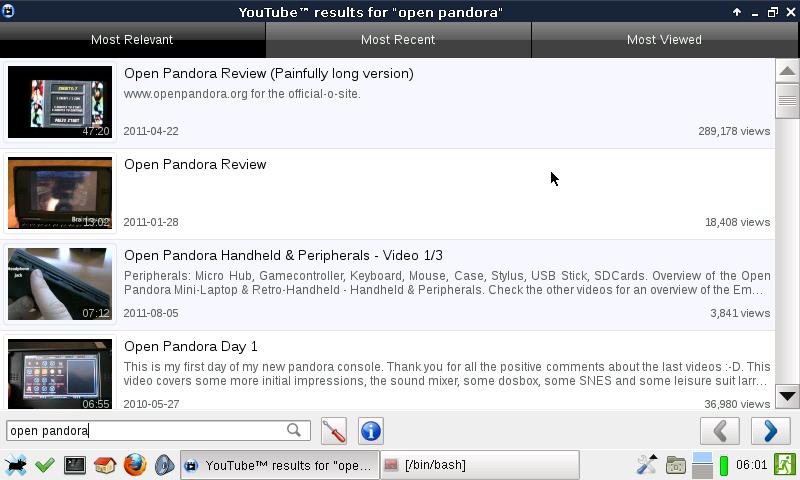Open the tray wrench settings icon
Image resolution: width=800 pixels, height=480 pixels.
pyautogui.click(x=647, y=465)
